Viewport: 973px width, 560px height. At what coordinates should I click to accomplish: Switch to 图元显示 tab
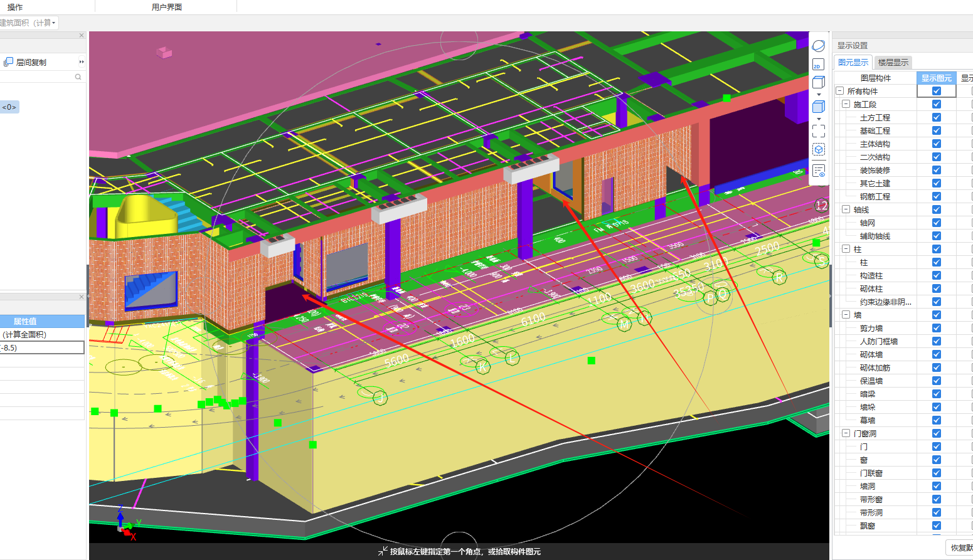[x=853, y=62]
